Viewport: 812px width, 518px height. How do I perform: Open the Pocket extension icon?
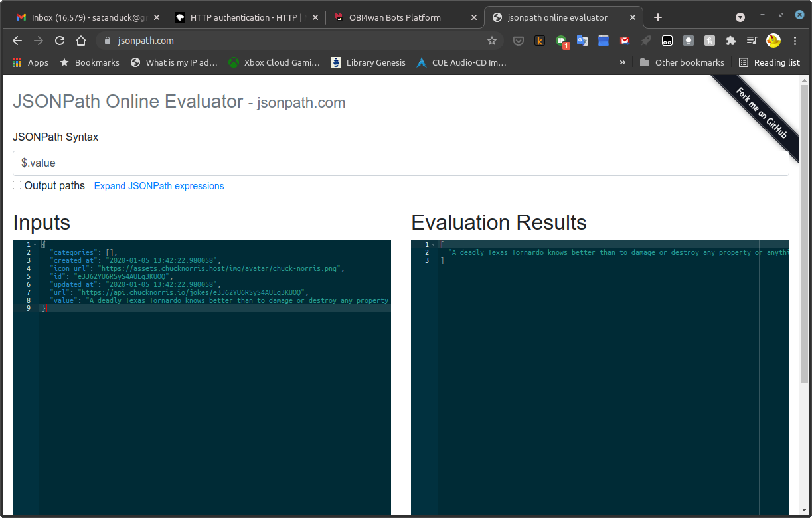click(x=519, y=41)
